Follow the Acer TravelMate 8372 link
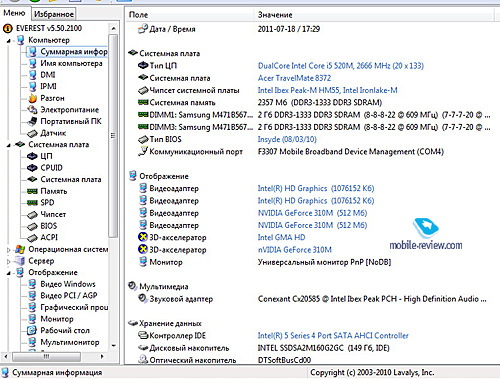 [x=294, y=78]
